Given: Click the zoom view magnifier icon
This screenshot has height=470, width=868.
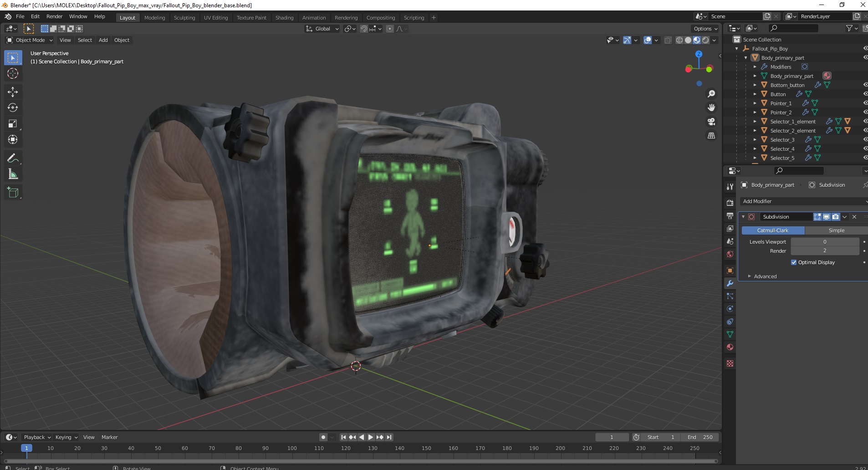Looking at the screenshot, I should [711, 94].
